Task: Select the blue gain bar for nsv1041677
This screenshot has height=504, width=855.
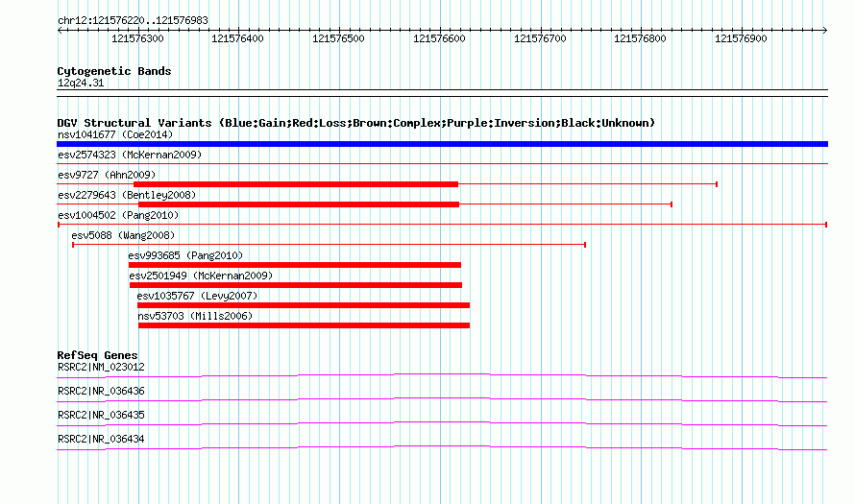Action: click(442, 144)
